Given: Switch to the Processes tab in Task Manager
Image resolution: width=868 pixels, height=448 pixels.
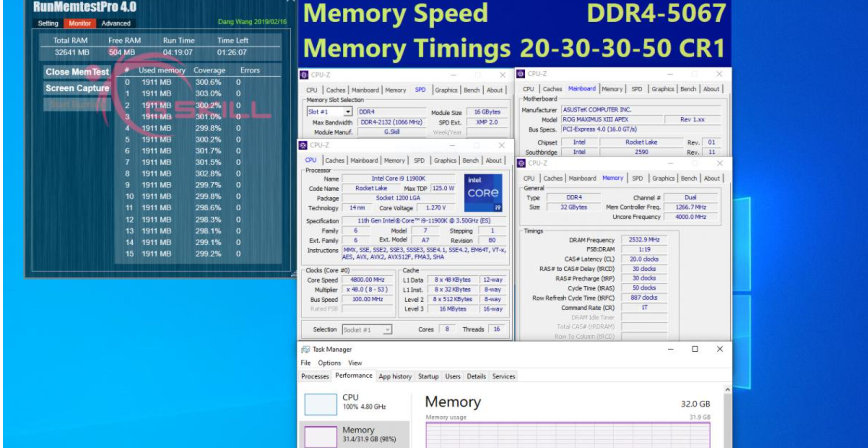Looking at the screenshot, I should point(315,377).
